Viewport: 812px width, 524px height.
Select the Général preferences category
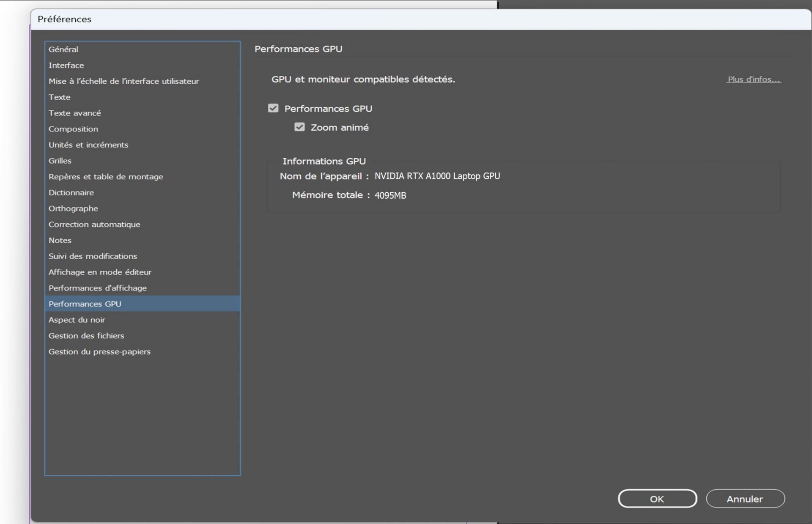pyautogui.click(x=63, y=49)
